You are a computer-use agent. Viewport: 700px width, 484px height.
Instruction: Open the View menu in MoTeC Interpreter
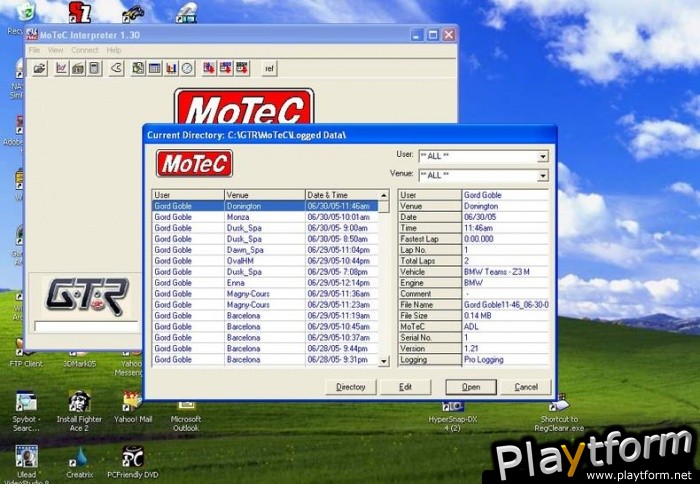pyautogui.click(x=55, y=50)
